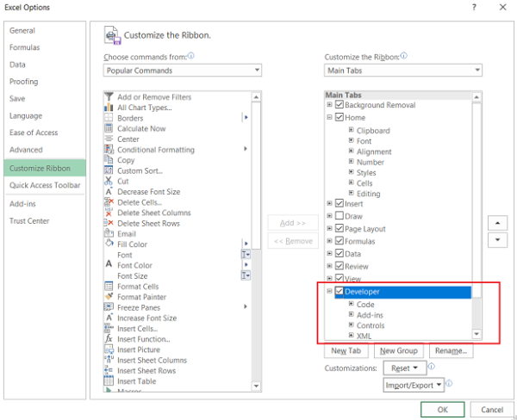The height and width of the screenshot is (420, 517).
Task: Click the New Tab button
Action: 346,351
